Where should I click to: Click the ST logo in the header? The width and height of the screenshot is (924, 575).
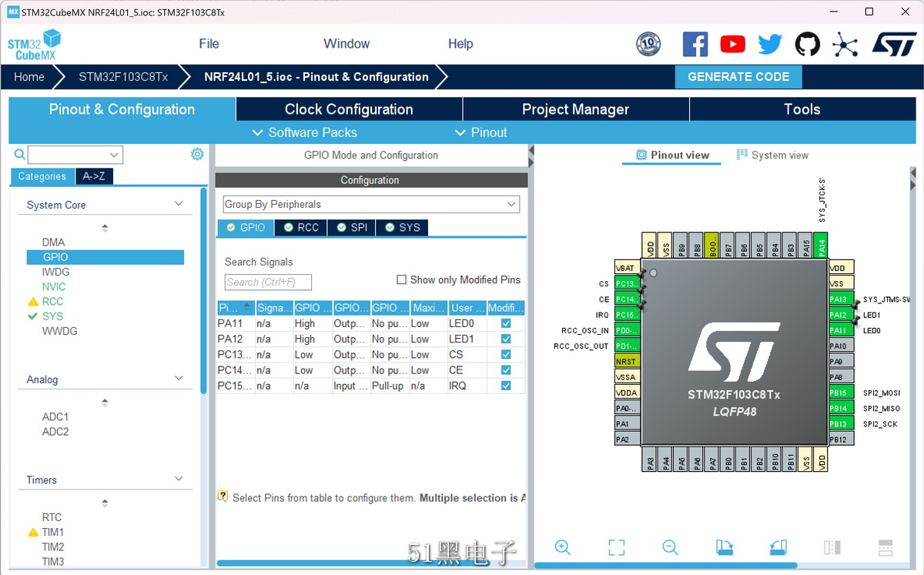click(894, 44)
